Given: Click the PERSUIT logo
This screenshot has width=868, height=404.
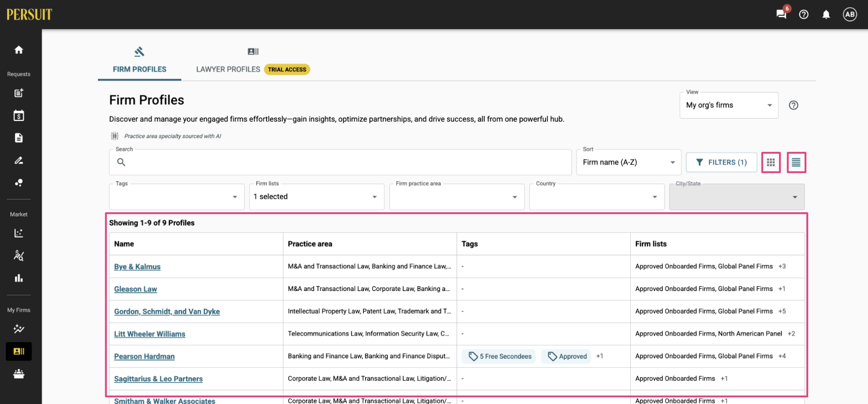Looking at the screenshot, I should (x=29, y=15).
